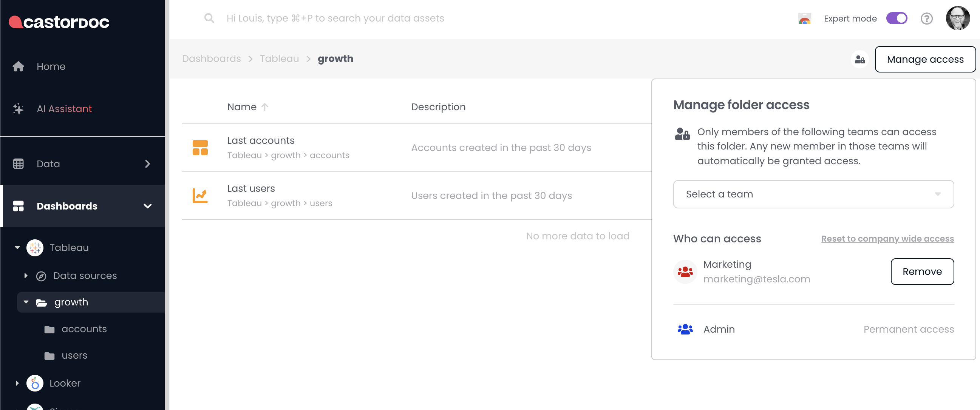Image resolution: width=980 pixels, height=410 pixels.
Task: Click the rainbow extension icon in header
Action: pos(804,18)
